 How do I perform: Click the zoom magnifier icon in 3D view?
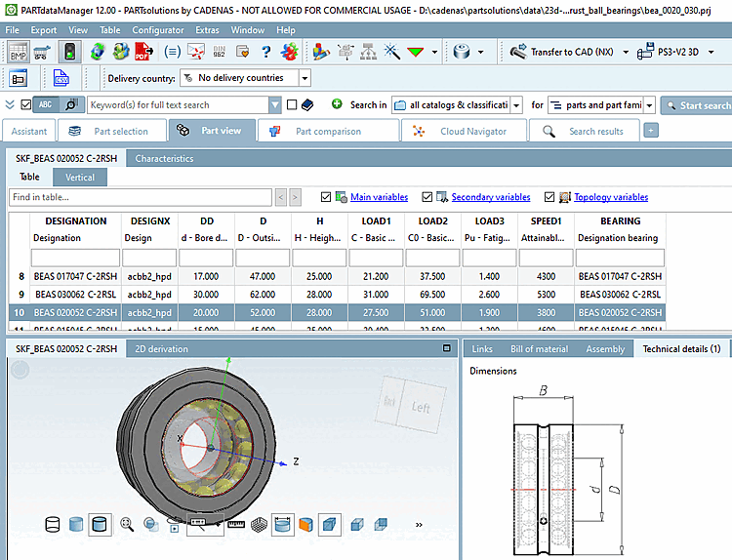tap(127, 525)
